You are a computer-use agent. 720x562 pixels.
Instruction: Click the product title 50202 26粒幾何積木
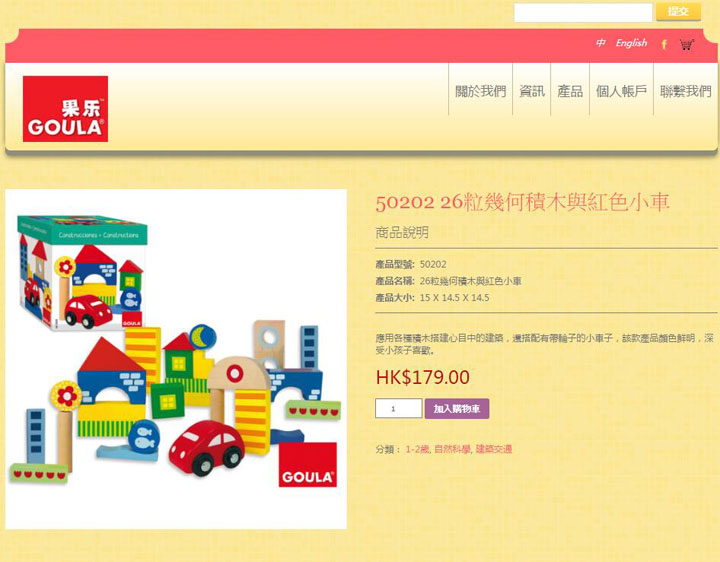(522, 202)
